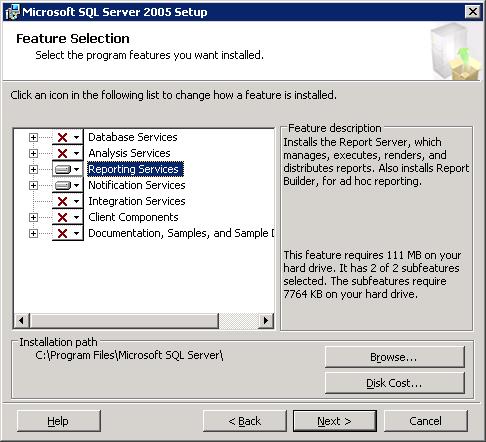Close the setup window with the X button
Image resolution: width=486 pixels, height=442 pixels.
(x=473, y=12)
